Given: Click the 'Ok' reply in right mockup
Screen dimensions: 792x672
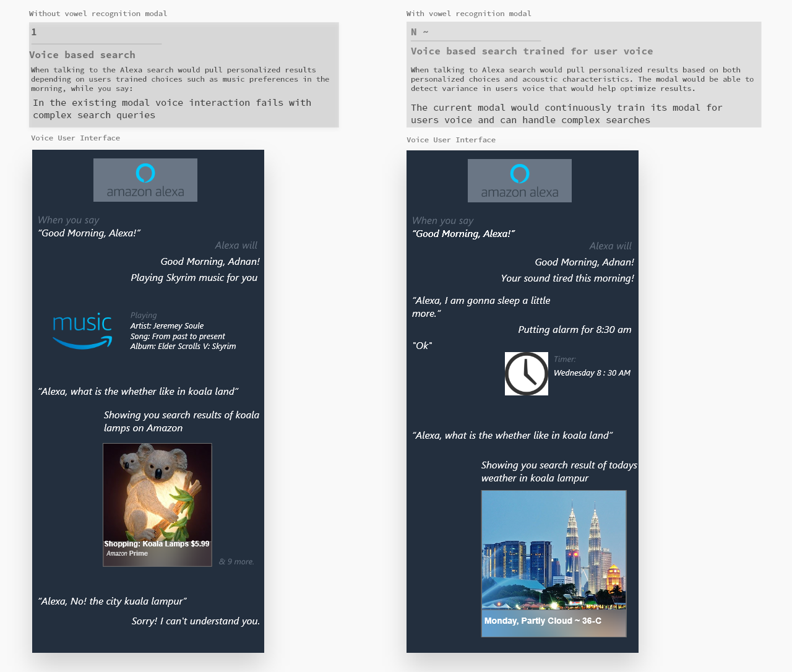Looking at the screenshot, I should [x=422, y=346].
